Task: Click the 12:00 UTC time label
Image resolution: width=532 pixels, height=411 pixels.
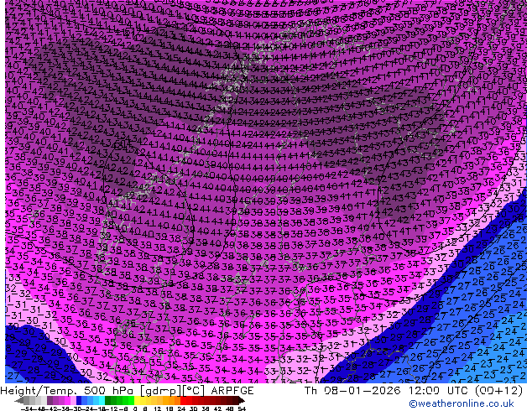Action: click(x=438, y=391)
